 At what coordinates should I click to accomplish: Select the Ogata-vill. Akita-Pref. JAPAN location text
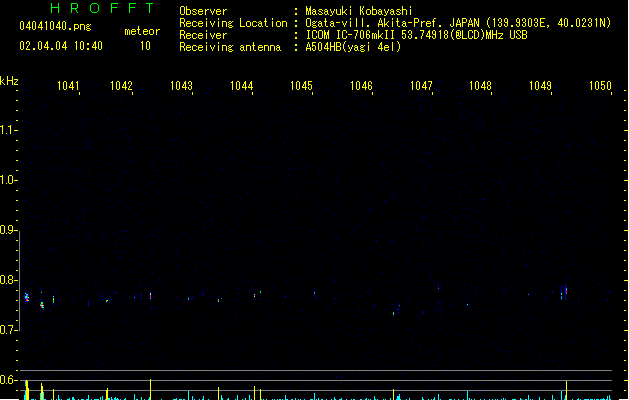(458, 23)
